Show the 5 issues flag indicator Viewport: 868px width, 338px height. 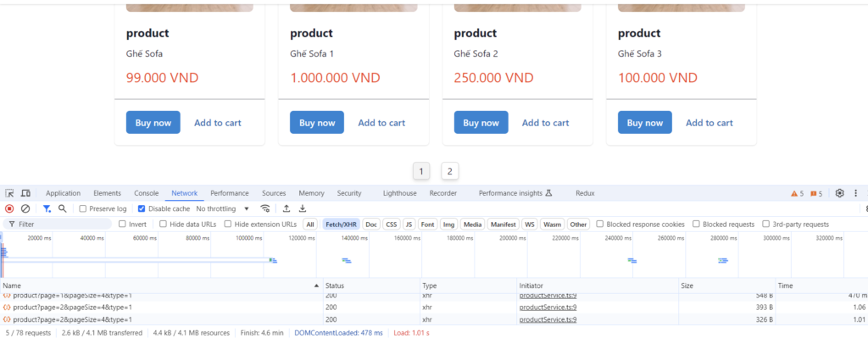pyautogui.click(x=816, y=194)
